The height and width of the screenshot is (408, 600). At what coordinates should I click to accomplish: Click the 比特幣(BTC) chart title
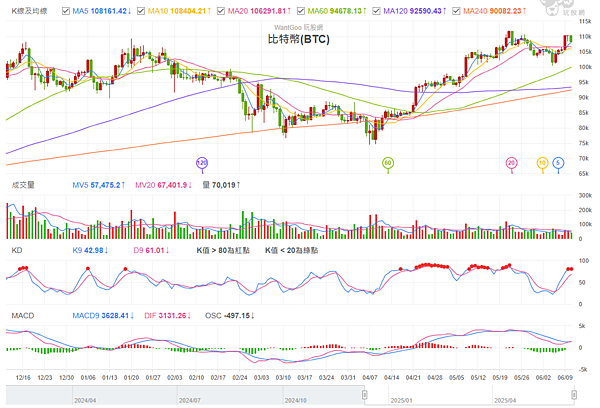pos(298,39)
